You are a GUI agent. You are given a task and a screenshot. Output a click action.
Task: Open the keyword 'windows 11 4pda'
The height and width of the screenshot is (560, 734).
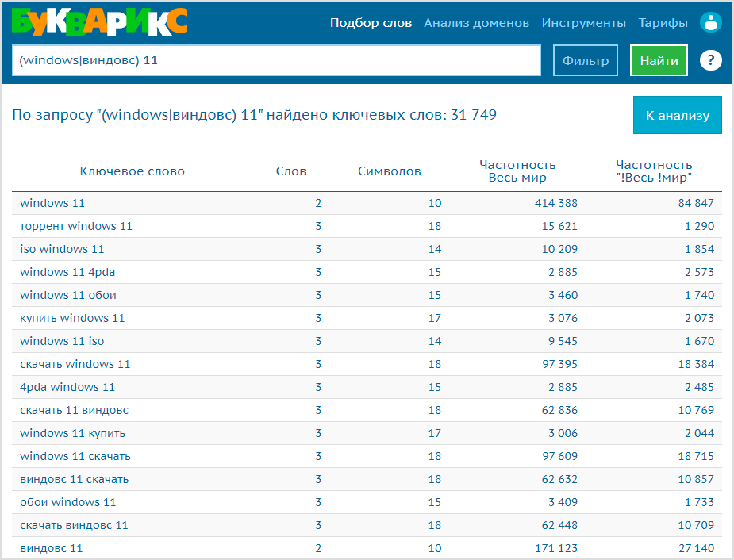point(67,272)
